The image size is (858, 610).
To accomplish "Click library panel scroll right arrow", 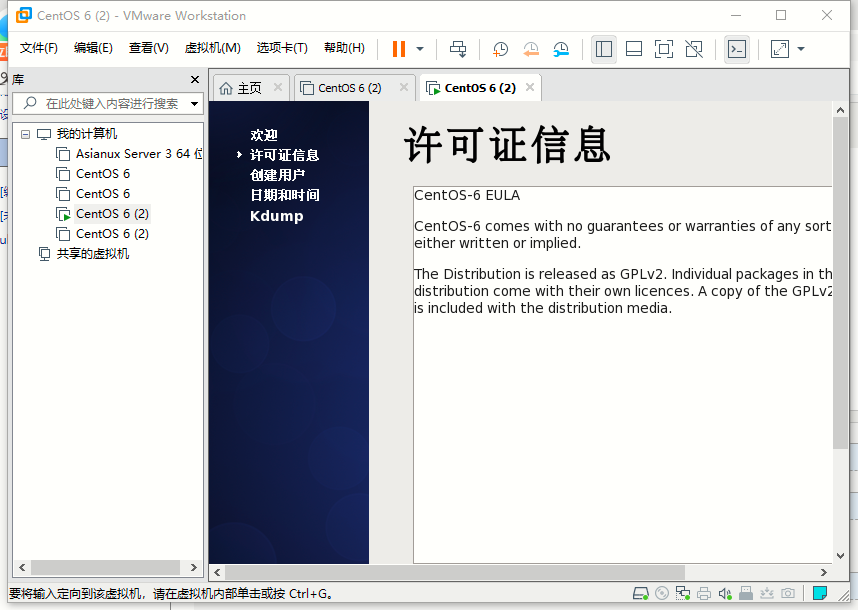I will coord(193,567).
